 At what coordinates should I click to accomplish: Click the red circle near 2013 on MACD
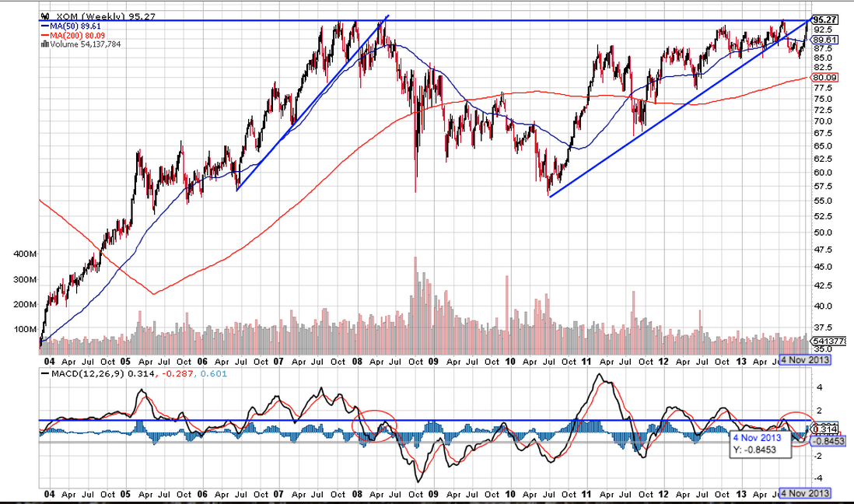point(796,429)
